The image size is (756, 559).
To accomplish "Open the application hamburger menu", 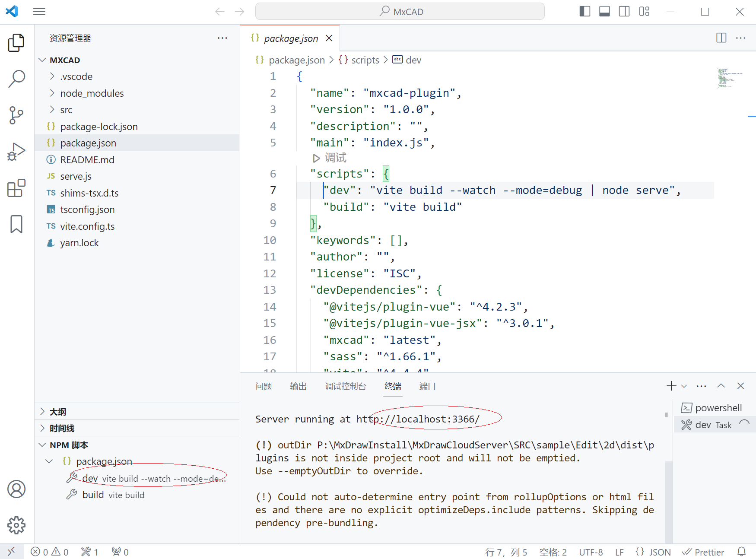I will tap(39, 12).
